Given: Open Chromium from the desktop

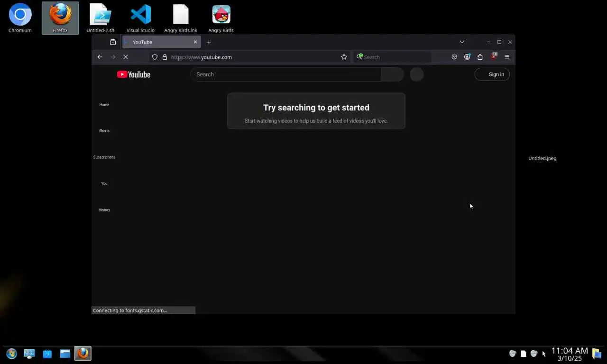Looking at the screenshot, I should (x=20, y=19).
